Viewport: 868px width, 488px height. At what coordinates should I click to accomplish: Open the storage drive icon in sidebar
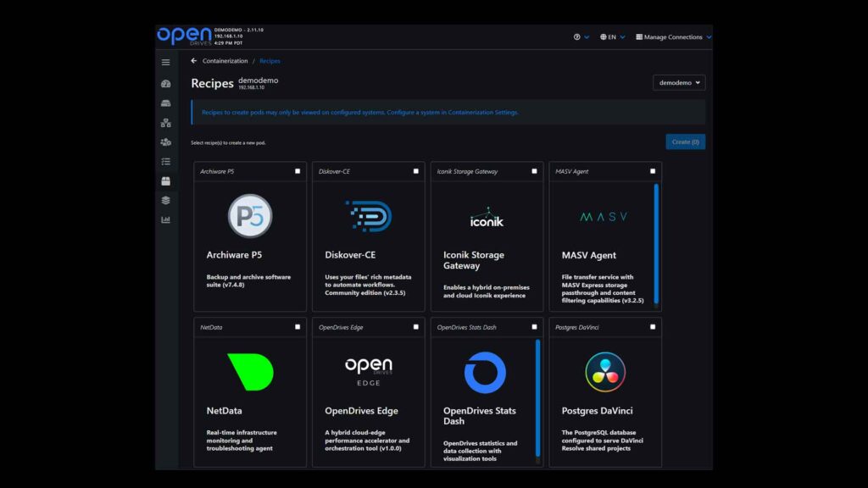[165, 103]
